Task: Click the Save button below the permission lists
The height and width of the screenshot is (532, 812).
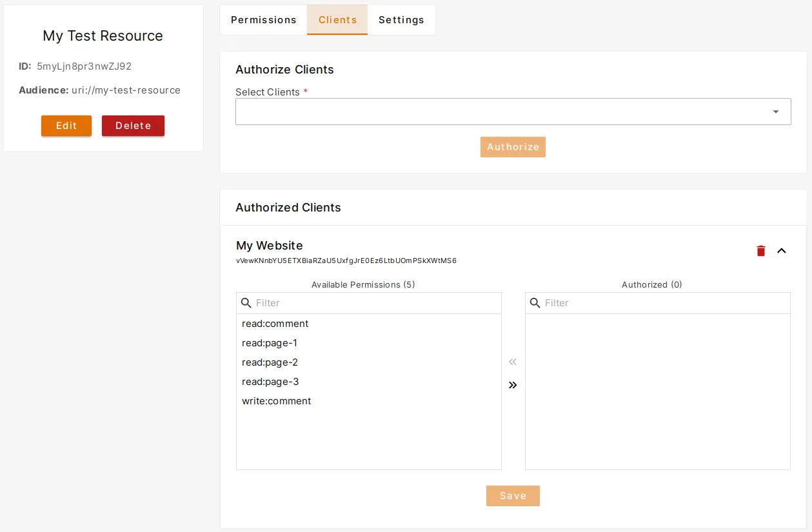Action: click(x=513, y=495)
